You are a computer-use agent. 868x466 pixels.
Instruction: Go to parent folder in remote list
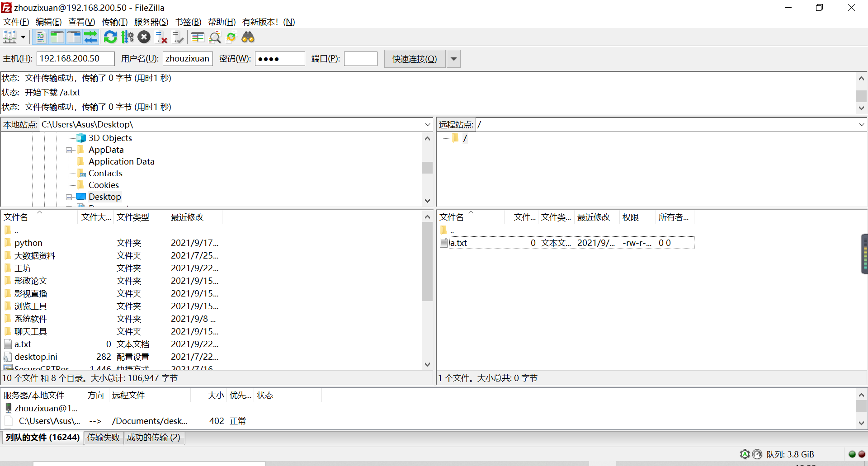pos(452,230)
